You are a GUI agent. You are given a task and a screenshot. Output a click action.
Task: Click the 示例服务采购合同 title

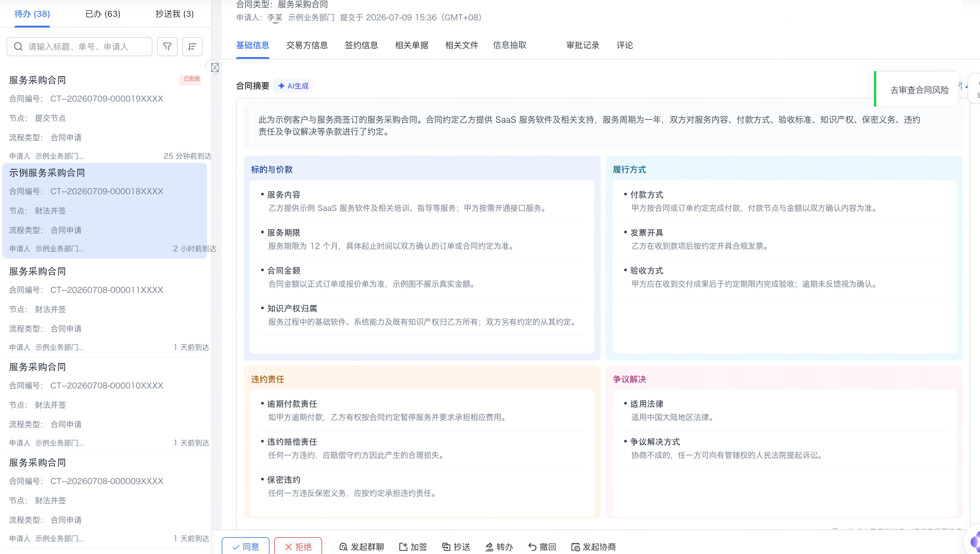click(x=47, y=173)
